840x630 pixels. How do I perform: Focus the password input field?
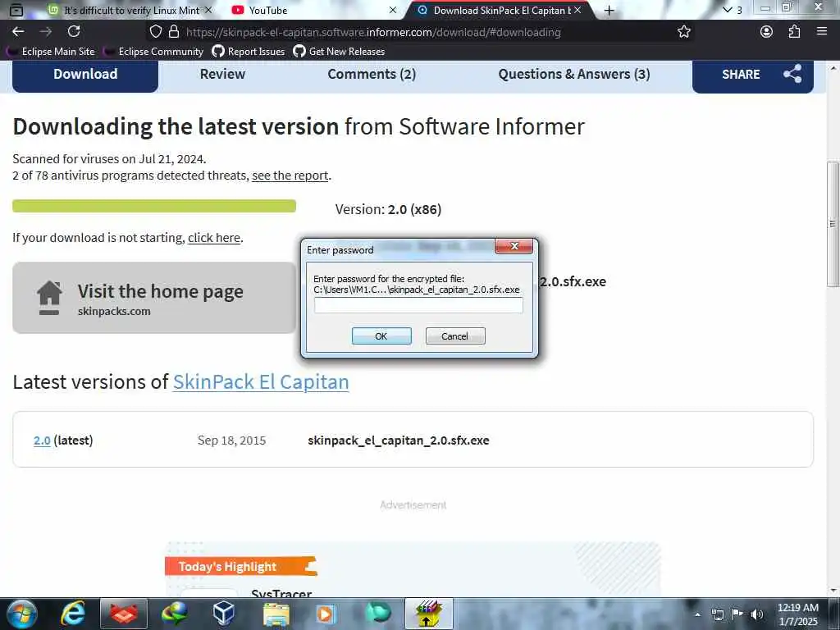[418, 305]
